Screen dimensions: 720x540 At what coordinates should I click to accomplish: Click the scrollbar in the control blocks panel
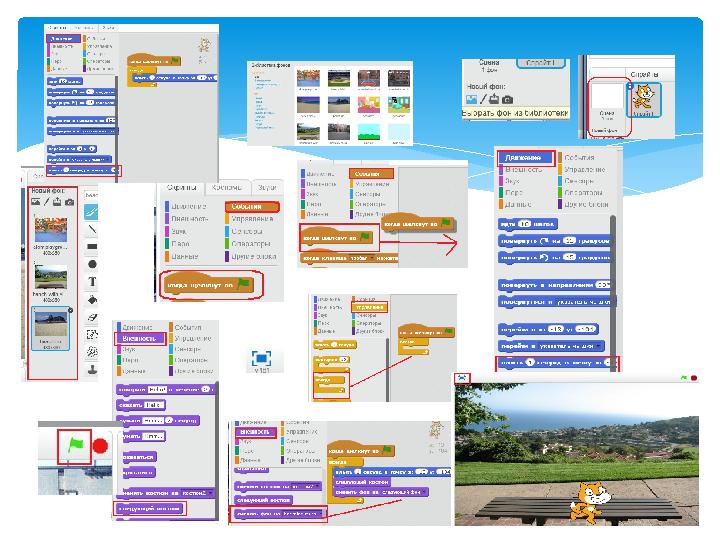[x=388, y=370]
